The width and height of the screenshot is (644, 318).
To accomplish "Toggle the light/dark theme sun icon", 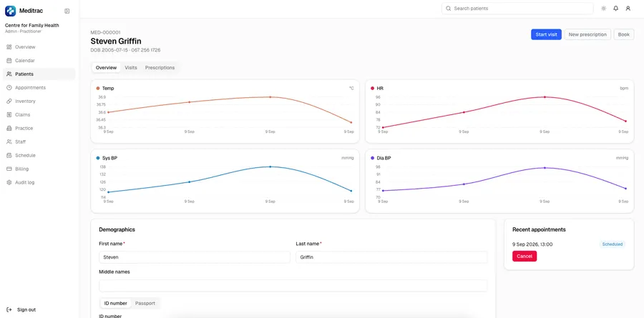I will pos(603,8).
